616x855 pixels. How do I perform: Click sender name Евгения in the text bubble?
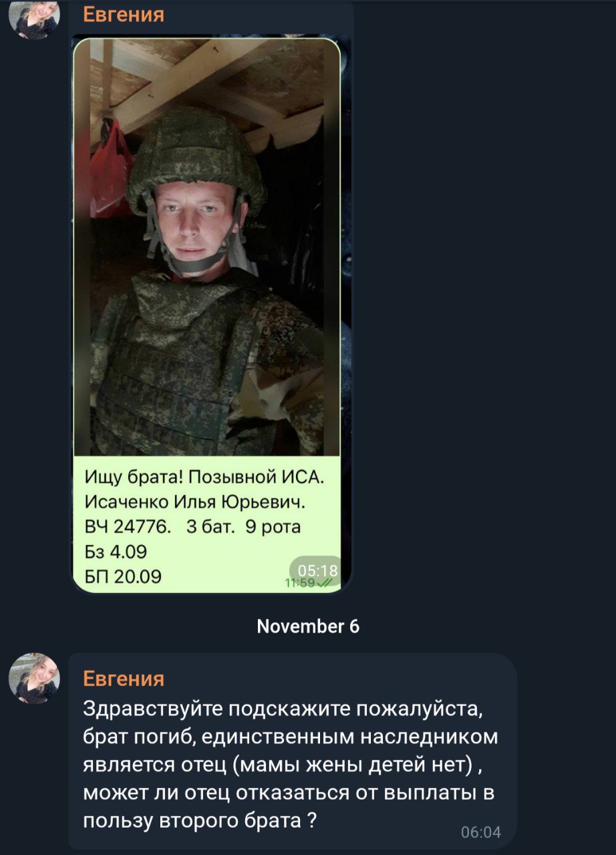pos(123,679)
